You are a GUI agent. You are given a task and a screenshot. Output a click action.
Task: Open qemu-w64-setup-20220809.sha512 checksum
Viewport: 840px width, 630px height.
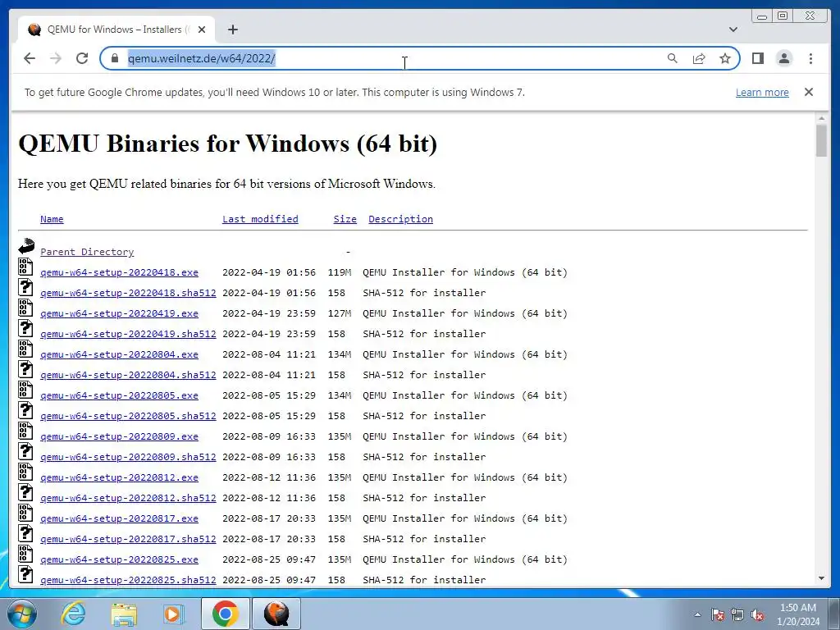point(128,457)
